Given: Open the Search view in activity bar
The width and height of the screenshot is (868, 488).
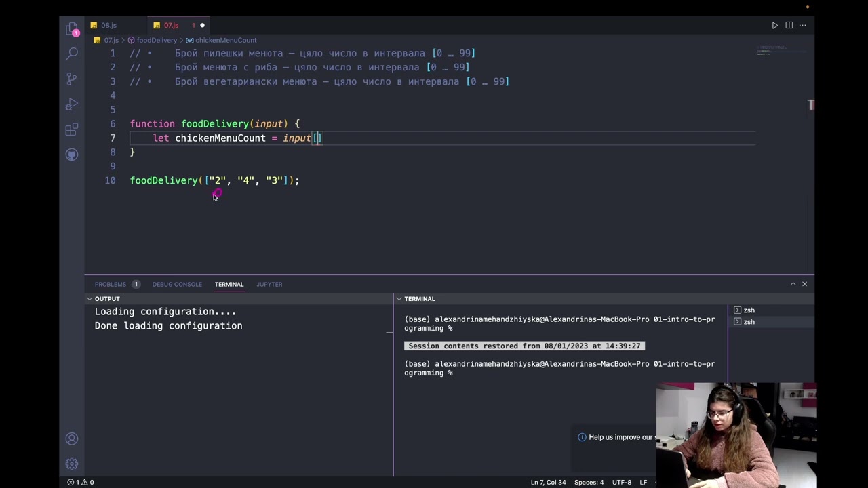Looking at the screenshot, I should (72, 54).
